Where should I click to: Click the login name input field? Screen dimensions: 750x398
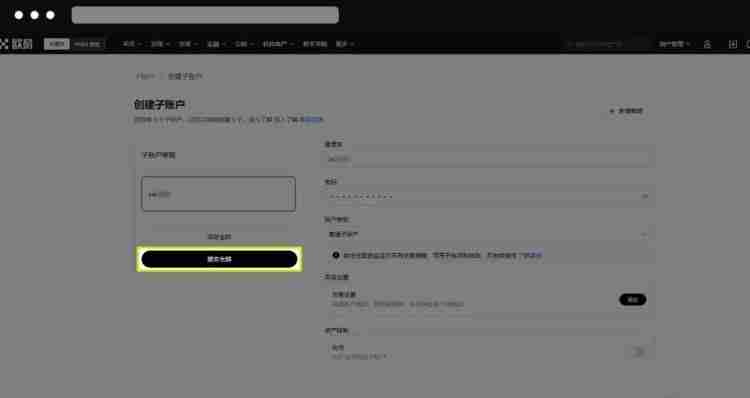487,159
